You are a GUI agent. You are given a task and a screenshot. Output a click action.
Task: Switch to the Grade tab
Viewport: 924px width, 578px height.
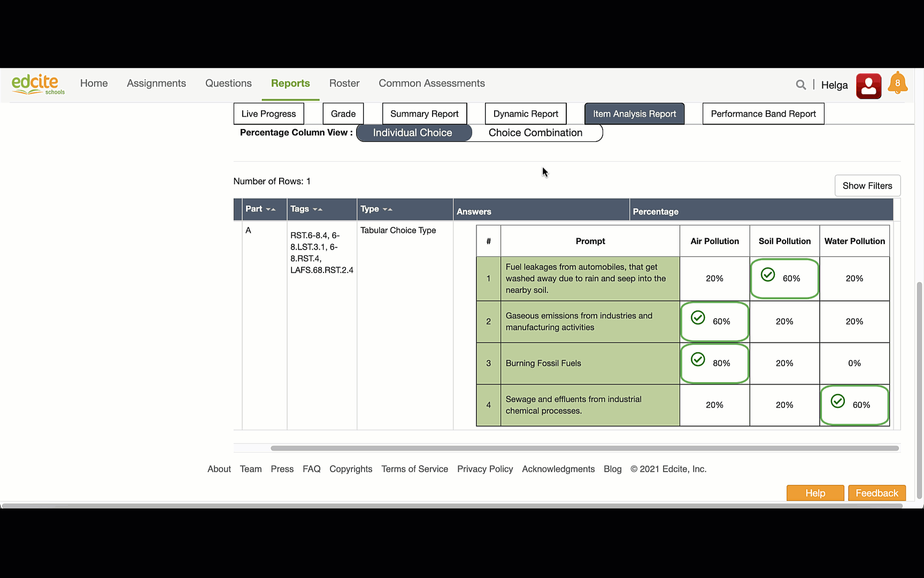(x=343, y=114)
